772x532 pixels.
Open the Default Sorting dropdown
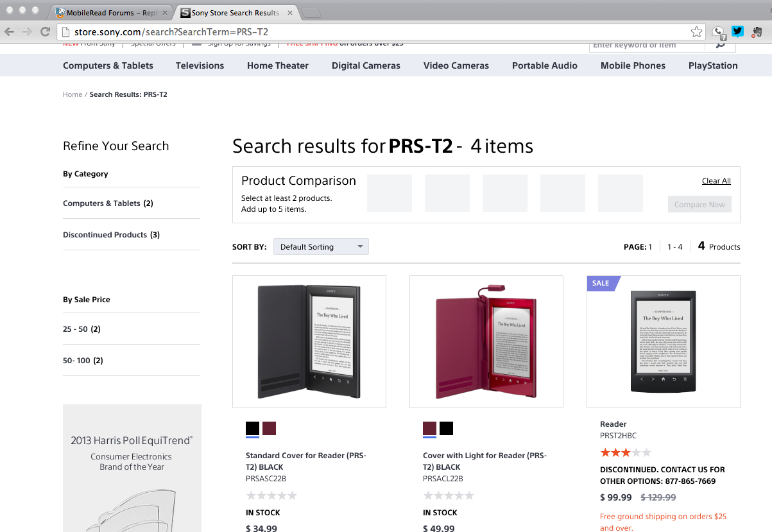click(321, 246)
